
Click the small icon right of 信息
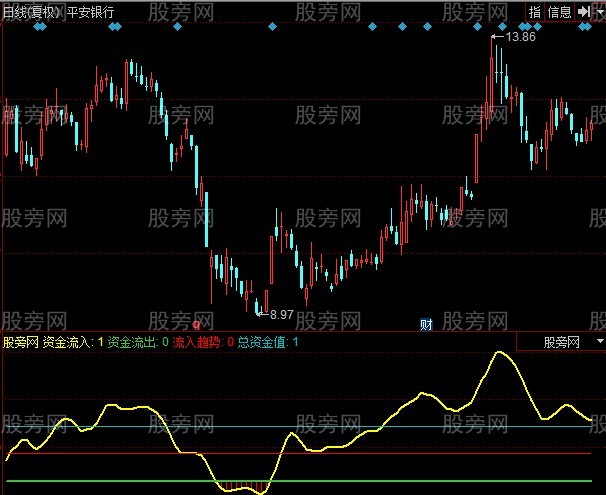pos(585,12)
